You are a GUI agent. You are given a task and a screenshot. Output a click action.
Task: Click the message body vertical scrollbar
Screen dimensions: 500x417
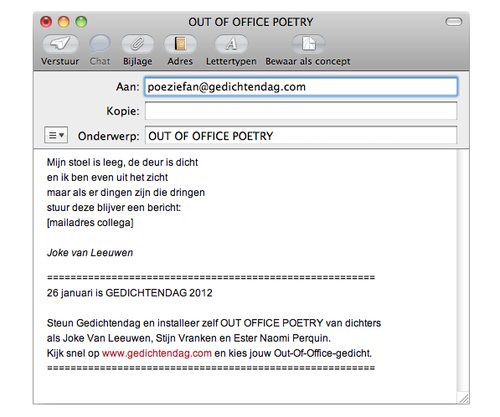point(463,271)
